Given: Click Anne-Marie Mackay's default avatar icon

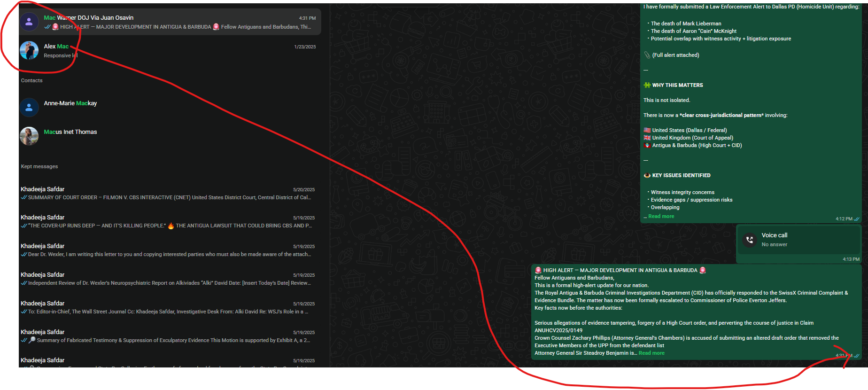Looking at the screenshot, I should tap(29, 108).
